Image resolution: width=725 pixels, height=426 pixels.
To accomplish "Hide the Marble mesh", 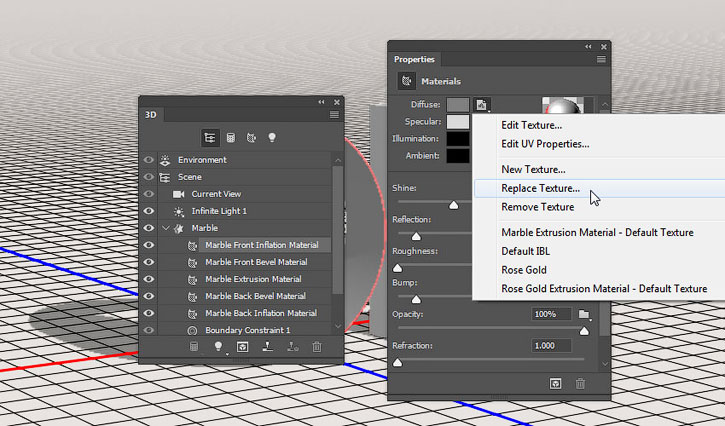I will coord(148,228).
